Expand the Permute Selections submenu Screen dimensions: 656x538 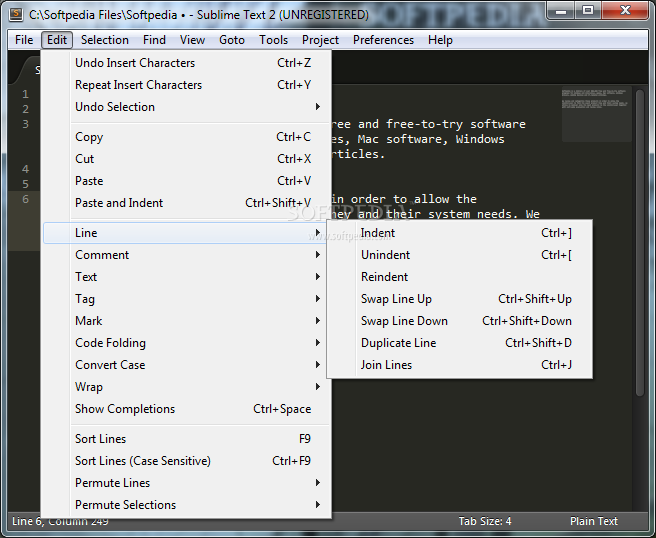tap(187, 505)
